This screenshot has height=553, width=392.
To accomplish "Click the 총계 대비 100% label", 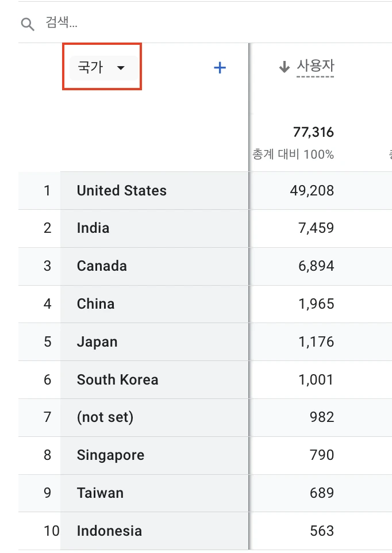I will click(293, 155).
